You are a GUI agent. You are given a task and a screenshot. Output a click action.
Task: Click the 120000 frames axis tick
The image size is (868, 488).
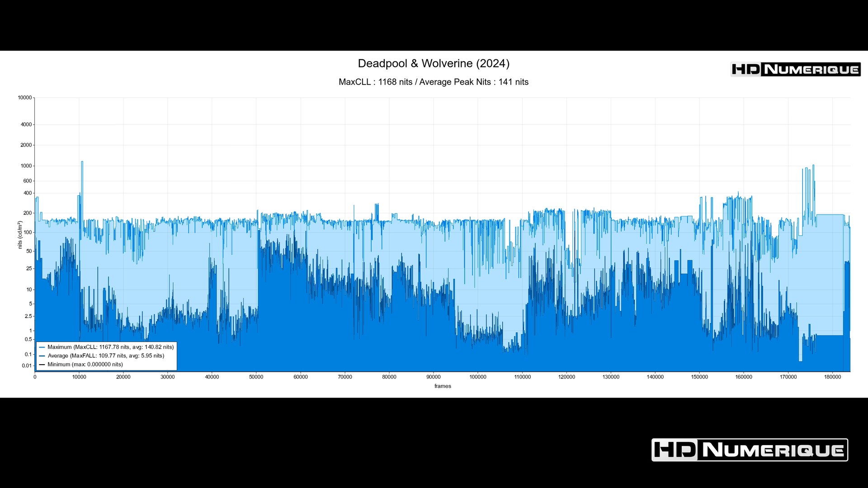[x=567, y=377]
